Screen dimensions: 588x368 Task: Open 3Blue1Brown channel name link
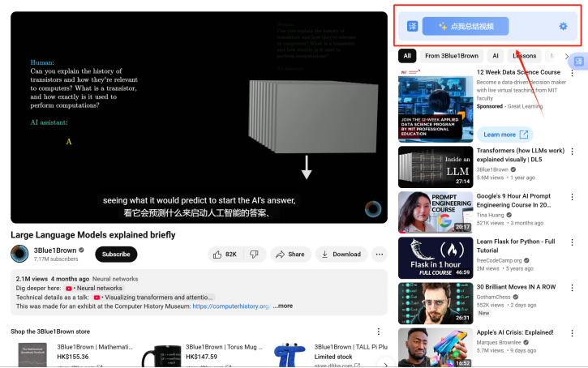pyautogui.click(x=55, y=250)
